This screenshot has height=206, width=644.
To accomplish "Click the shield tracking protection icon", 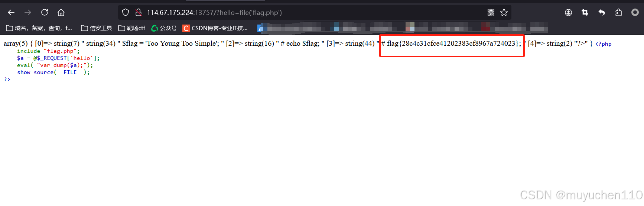I will click(126, 13).
